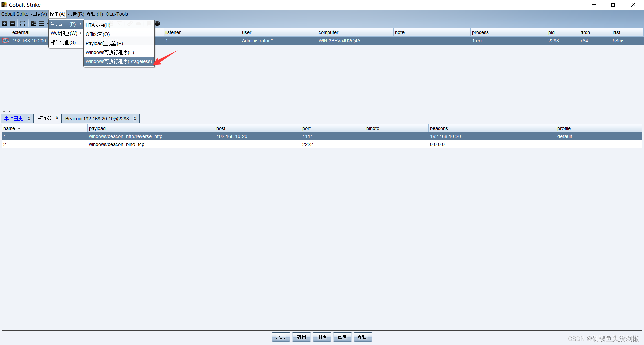Click process value 1.exe
The height and width of the screenshot is (345, 644).
(478, 41)
